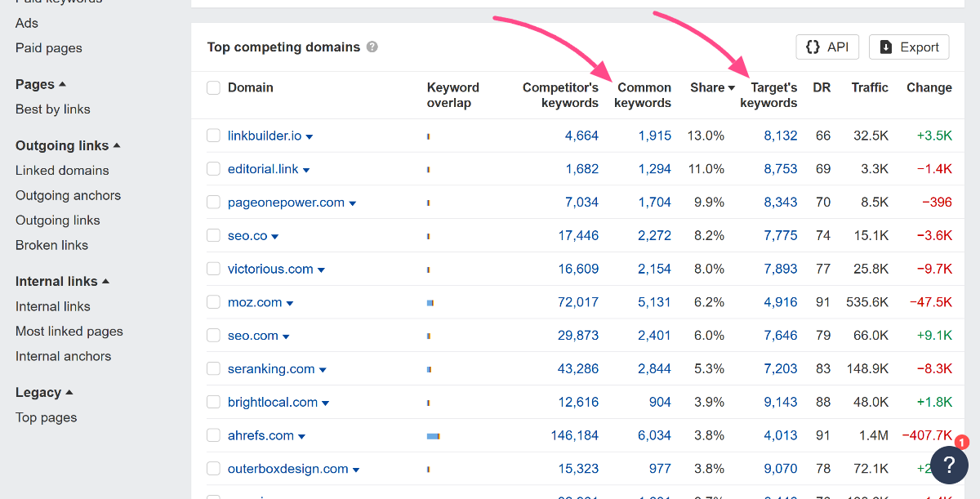Sort by the Traffic column header
This screenshot has height=499, width=980.
point(870,87)
